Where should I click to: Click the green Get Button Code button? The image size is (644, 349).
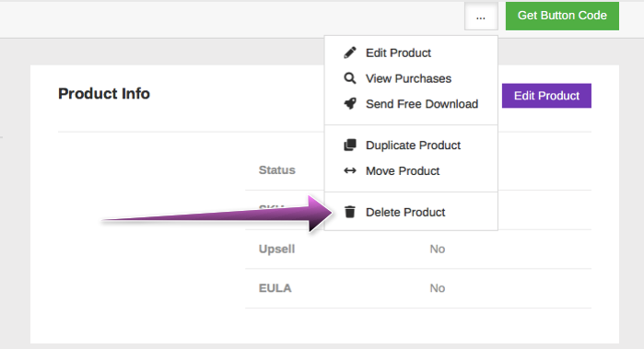(562, 16)
